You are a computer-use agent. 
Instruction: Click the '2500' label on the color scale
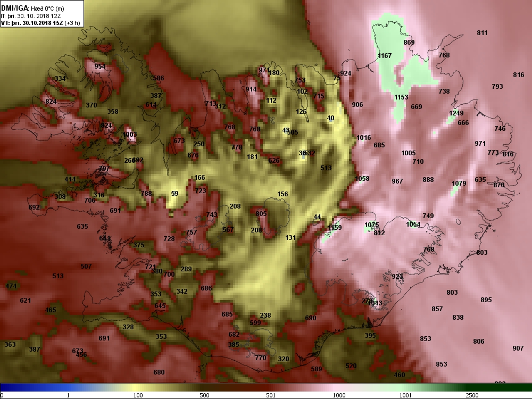472,395
